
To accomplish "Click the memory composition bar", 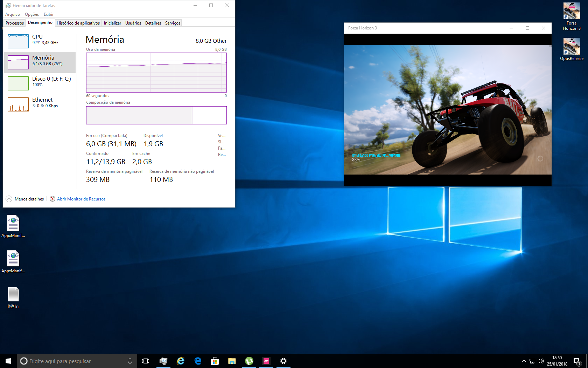I will (156, 115).
